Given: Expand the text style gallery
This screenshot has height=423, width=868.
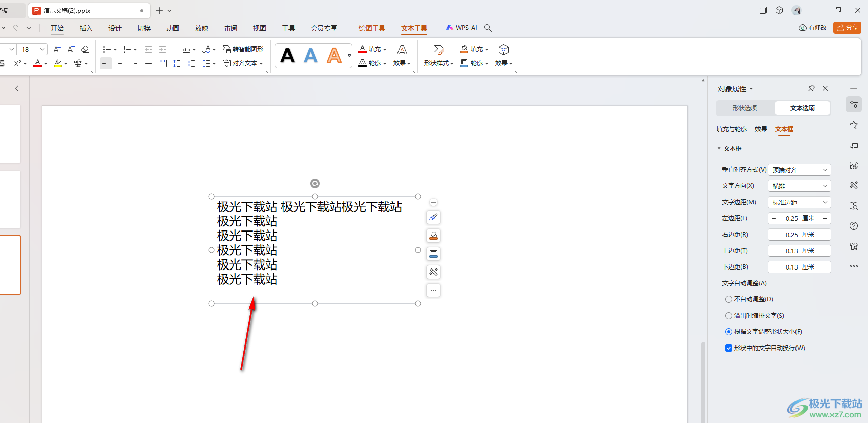Looking at the screenshot, I should coord(349,55).
